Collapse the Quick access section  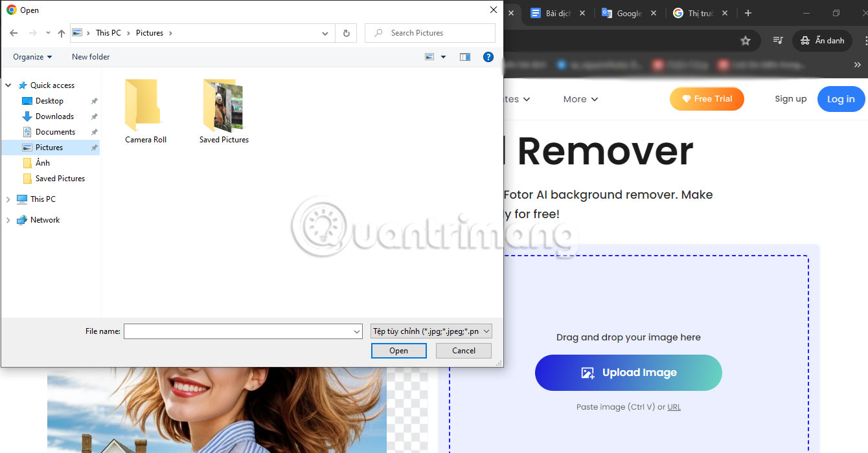click(x=8, y=85)
